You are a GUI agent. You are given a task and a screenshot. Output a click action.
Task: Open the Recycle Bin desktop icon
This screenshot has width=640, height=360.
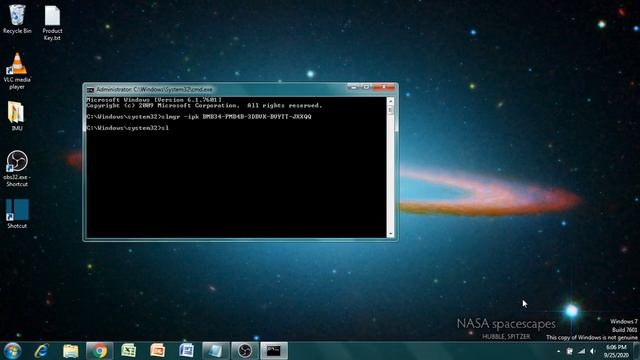click(x=17, y=19)
